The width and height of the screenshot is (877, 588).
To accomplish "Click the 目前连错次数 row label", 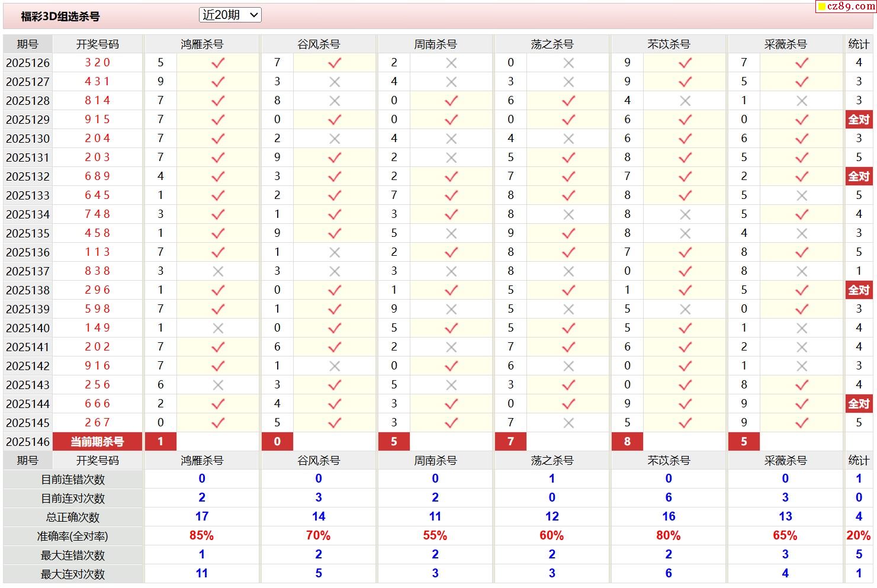I will (73, 480).
